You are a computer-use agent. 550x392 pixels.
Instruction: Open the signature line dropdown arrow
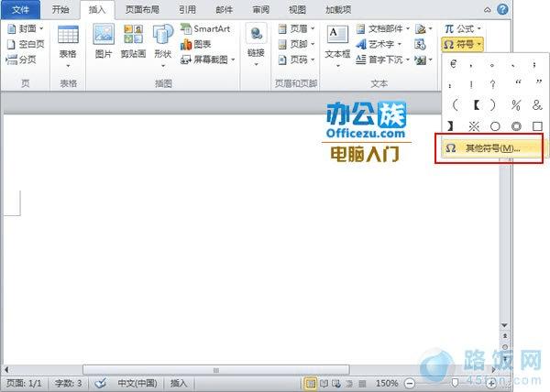click(x=431, y=28)
